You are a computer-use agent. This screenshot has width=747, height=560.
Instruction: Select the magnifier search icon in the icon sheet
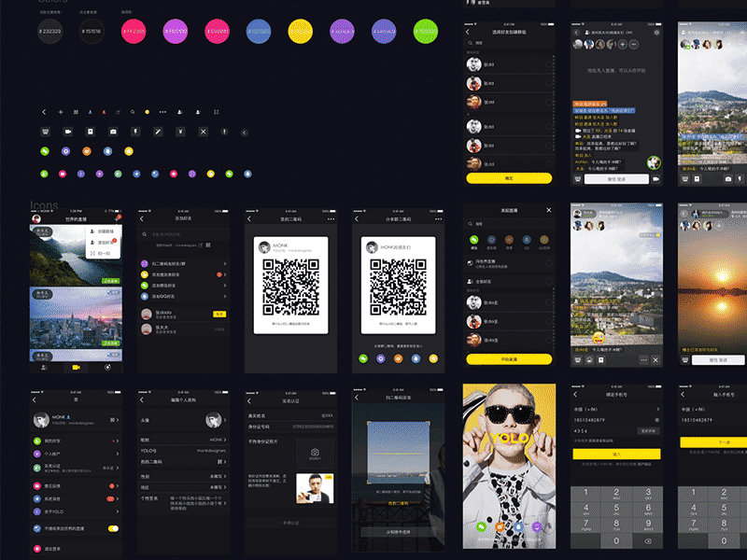[133, 112]
